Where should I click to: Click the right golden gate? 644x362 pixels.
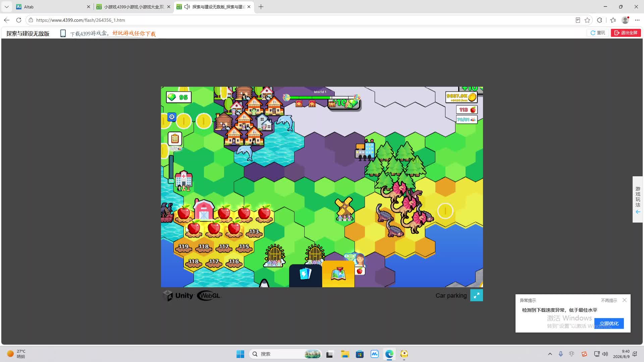coord(315,254)
